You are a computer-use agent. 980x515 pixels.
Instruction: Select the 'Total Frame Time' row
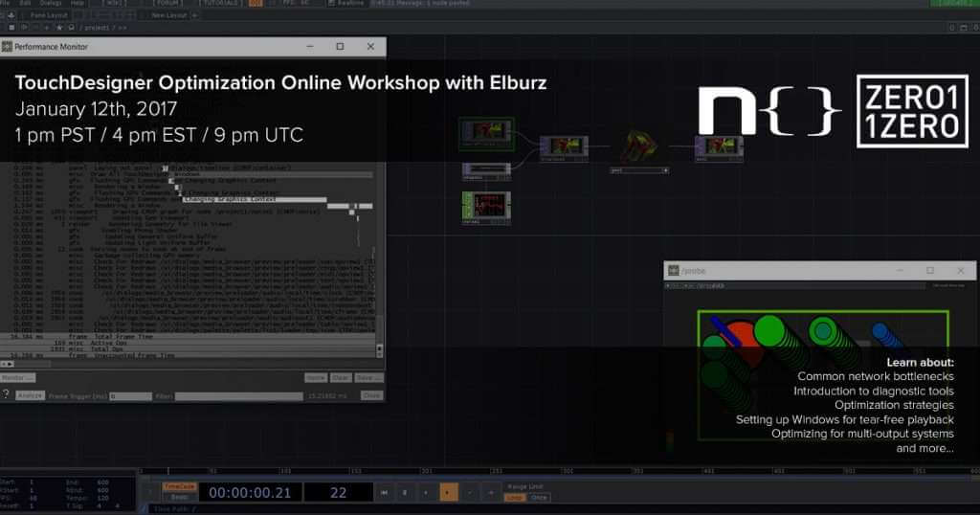(188, 337)
